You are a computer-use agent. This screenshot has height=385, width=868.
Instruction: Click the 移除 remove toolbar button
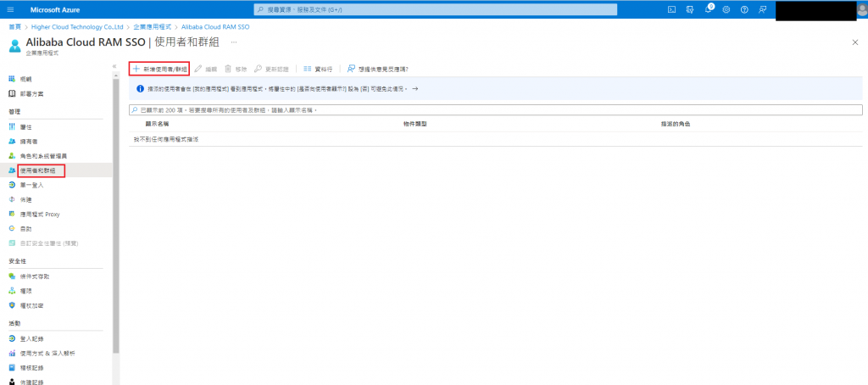pyautogui.click(x=236, y=70)
